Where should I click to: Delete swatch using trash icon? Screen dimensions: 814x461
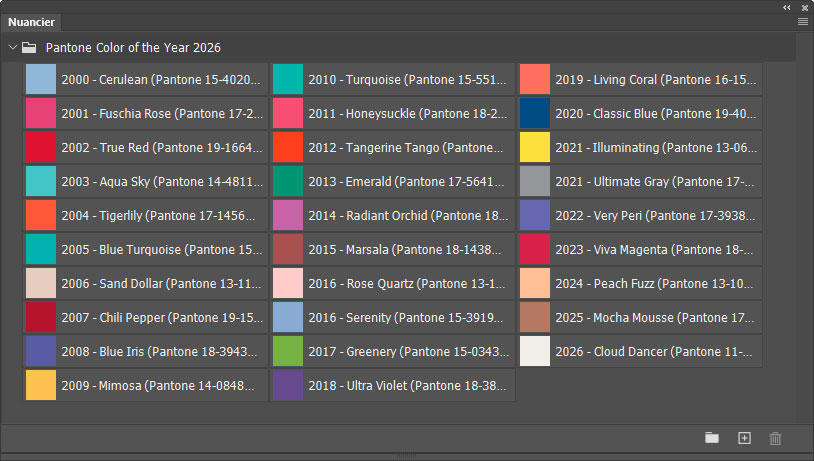pyautogui.click(x=775, y=438)
